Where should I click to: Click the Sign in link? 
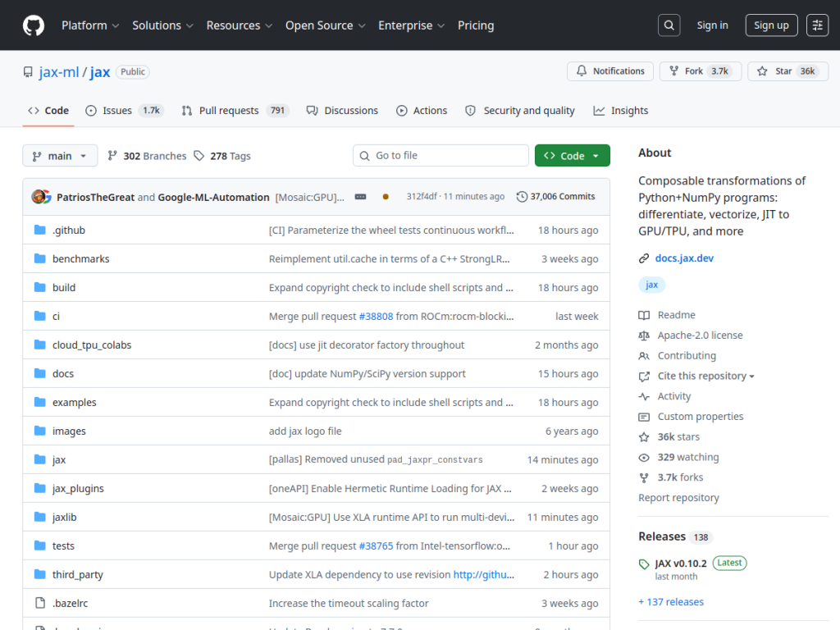click(x=712, y=25)
